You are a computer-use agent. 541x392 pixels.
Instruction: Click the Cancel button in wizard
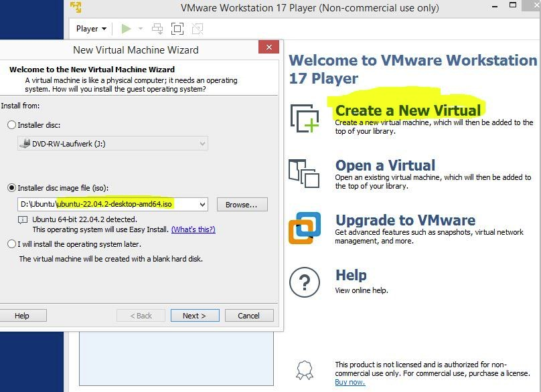(x=249, y=316)
